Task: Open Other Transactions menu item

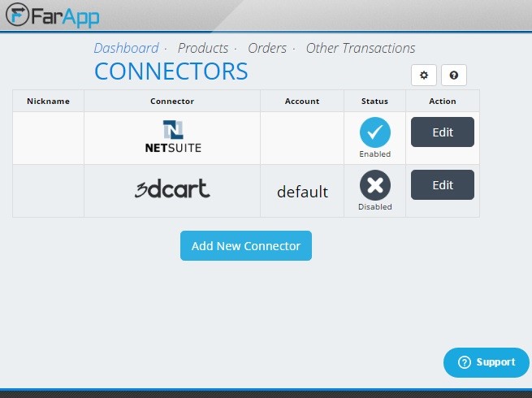Action: tap(361, 48)
